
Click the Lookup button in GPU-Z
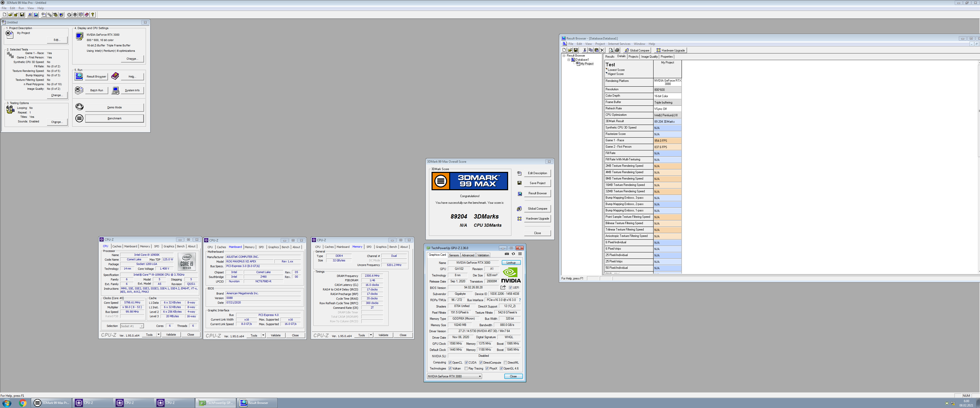(x=511, y=263)
